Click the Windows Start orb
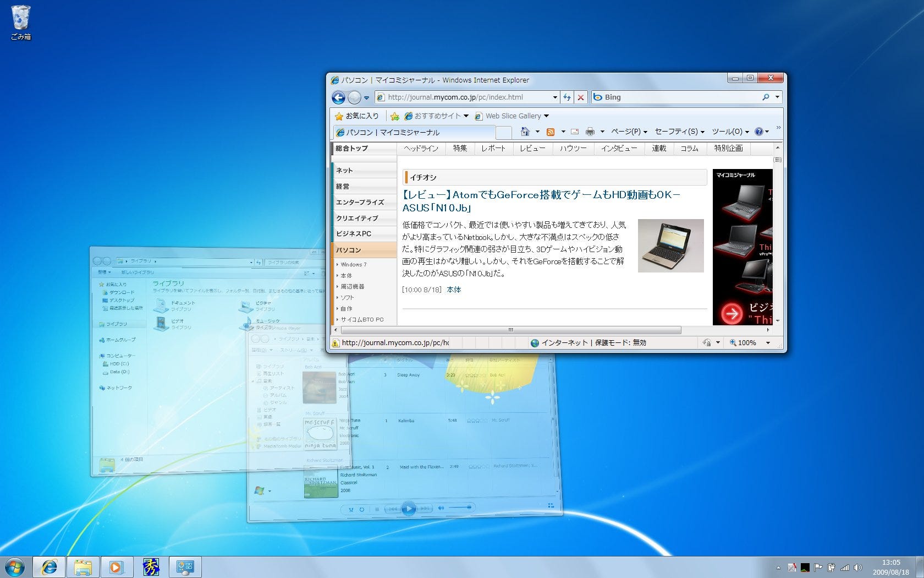This screenshot has height=578, width=924. pos(15,567)
